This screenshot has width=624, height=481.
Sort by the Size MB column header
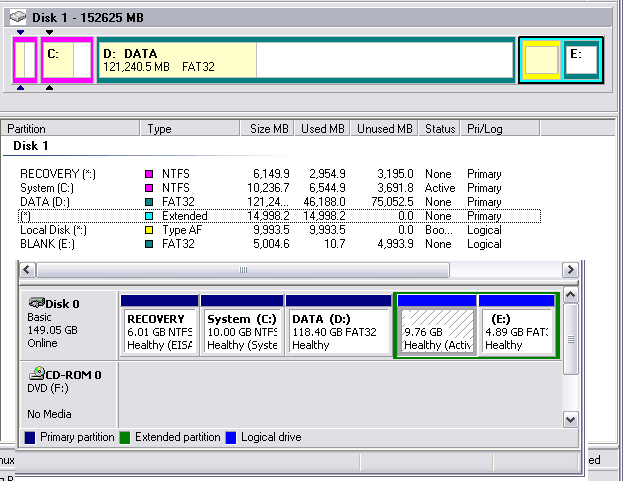click(x=267, y=129)
